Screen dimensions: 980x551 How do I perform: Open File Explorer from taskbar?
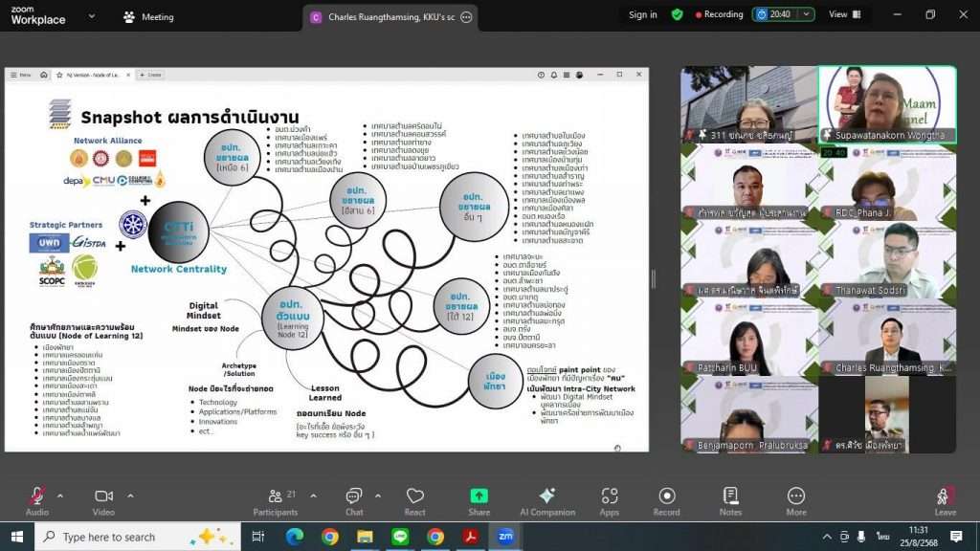pos(365,537)
